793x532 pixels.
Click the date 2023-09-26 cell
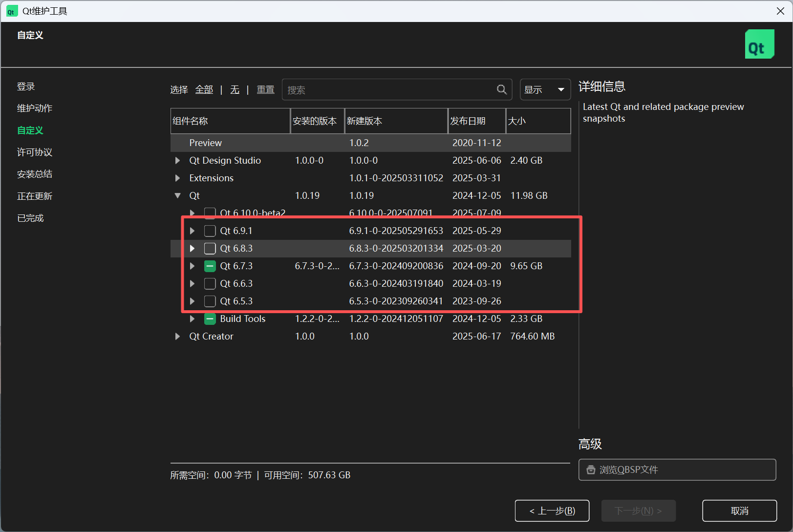pos(477,301)
